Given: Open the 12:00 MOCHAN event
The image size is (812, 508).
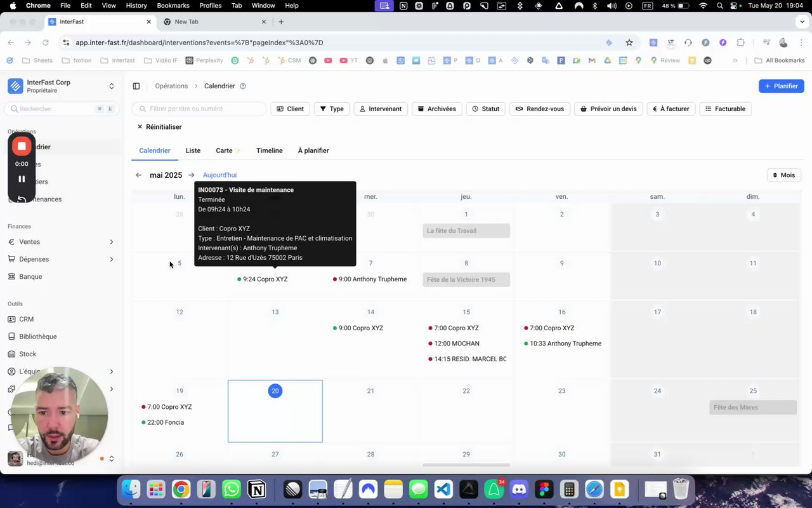Looking at the screenshot, I should 453,344.
